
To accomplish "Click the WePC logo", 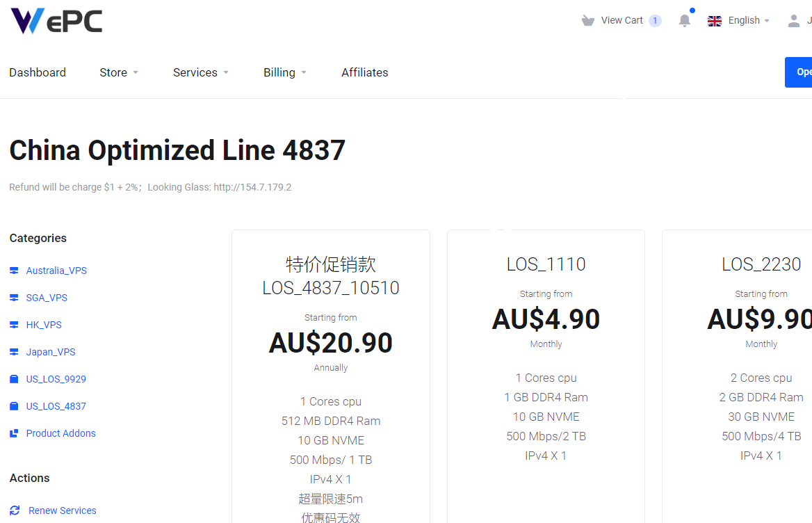I will click(x=56, y=20).
